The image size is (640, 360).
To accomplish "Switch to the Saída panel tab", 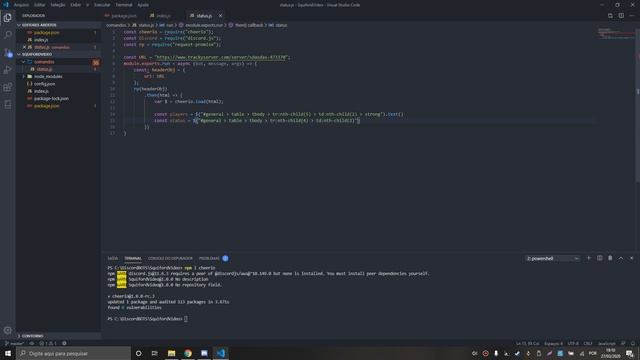I will point(113,258).
